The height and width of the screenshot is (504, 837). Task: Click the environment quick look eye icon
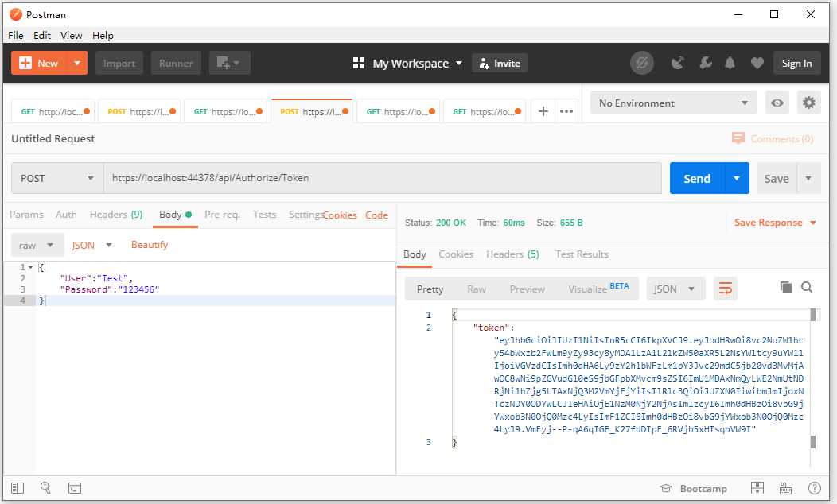[x=777, y=103]
